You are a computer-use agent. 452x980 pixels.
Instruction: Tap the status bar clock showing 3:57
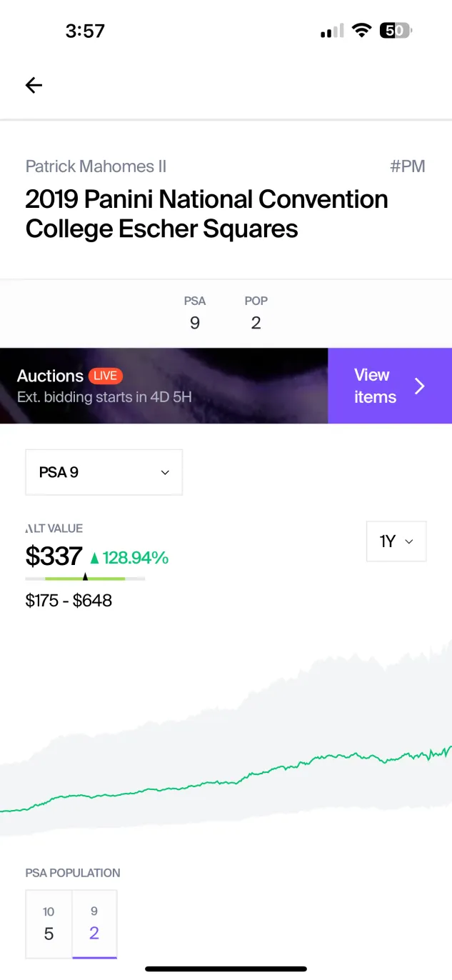click(85, 31)
